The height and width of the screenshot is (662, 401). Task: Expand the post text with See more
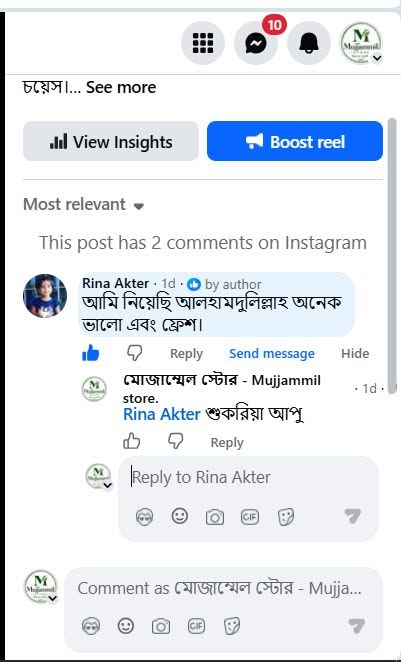121,87
